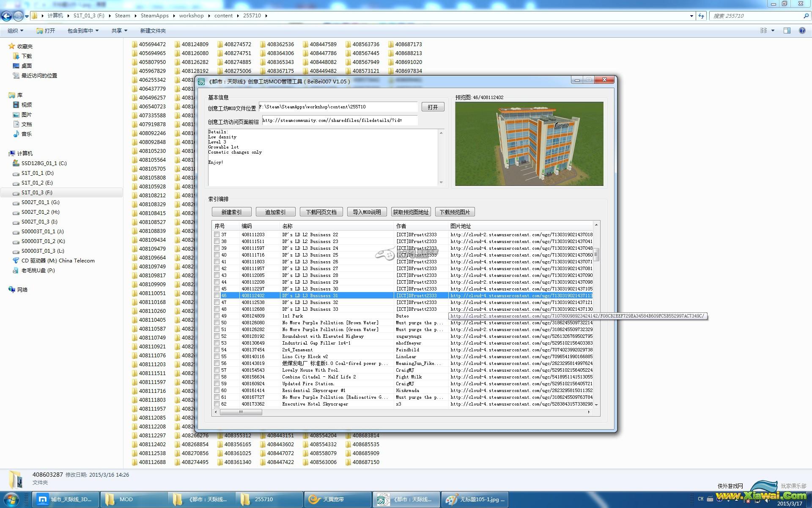The width and height of the screenshot is (812, 508).
Task: Click down arrow of description text scrollbar
Action: [x=441, y=182]
